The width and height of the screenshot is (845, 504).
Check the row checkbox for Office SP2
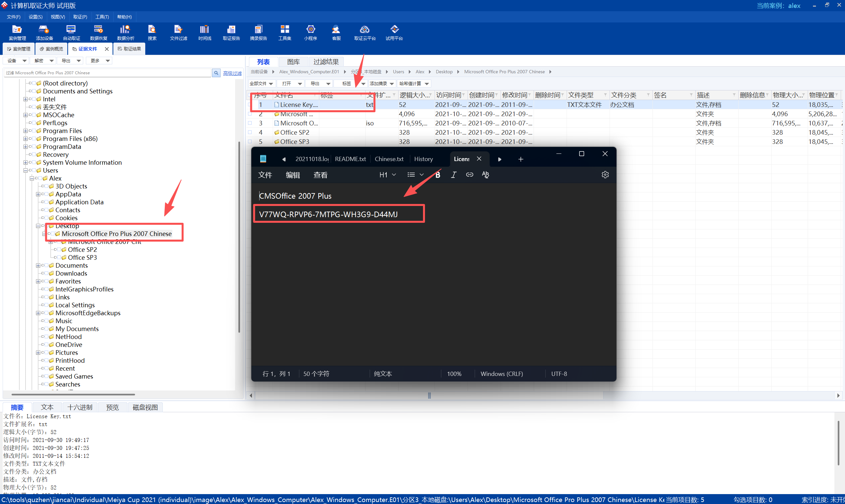pos(250,132)
